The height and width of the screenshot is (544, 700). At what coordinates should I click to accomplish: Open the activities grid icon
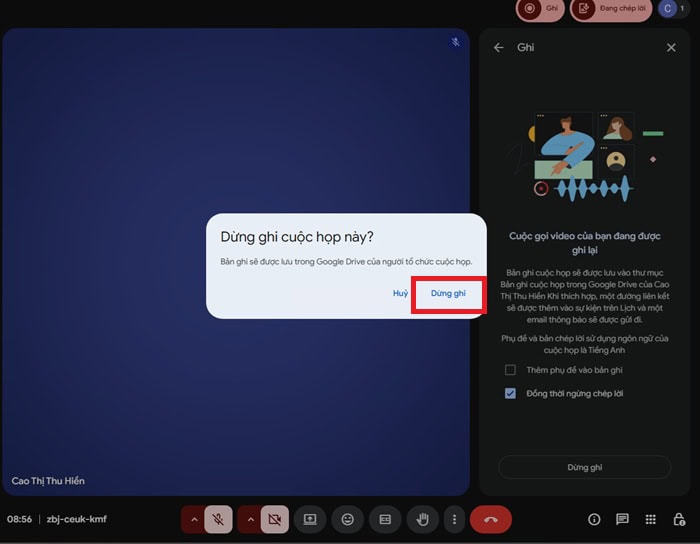click(x=651, y=519)
